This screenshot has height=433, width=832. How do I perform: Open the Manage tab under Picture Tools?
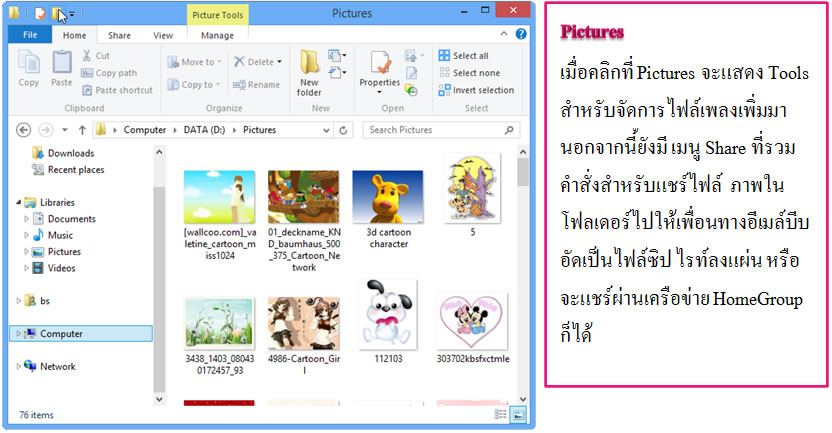[218, 36]
